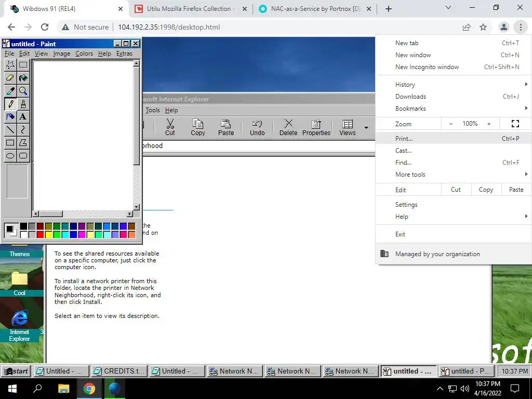Open the Image menu in Paint
This screenshot has height=399, width=532.
tap(61, 54)
